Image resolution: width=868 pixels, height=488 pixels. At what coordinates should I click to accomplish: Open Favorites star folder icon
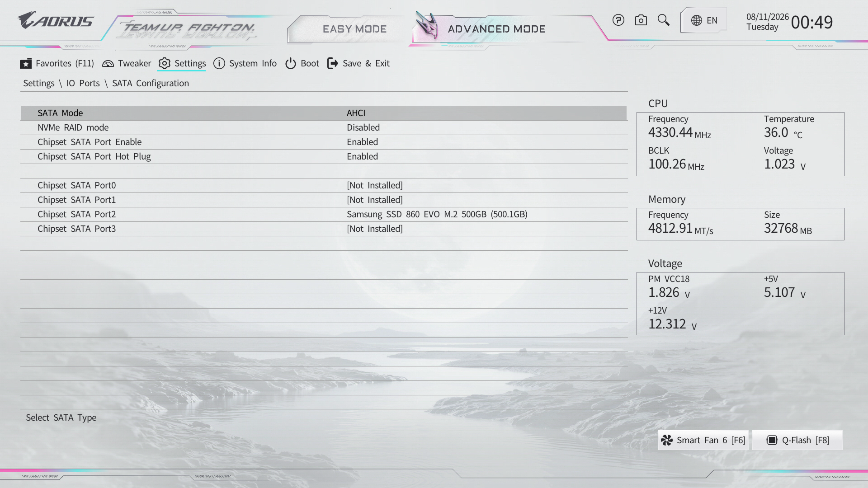click(x=26, y=63)
